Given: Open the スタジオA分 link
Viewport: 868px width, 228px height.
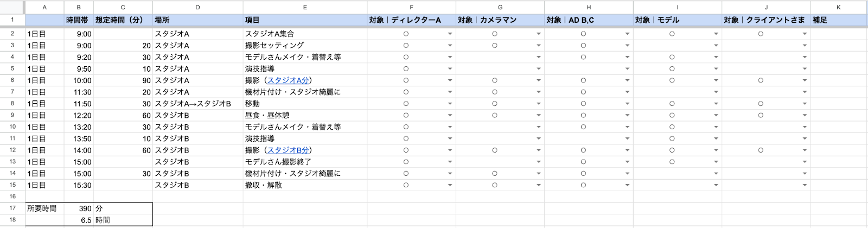Looking at the screenshot, I should point(288,80).
